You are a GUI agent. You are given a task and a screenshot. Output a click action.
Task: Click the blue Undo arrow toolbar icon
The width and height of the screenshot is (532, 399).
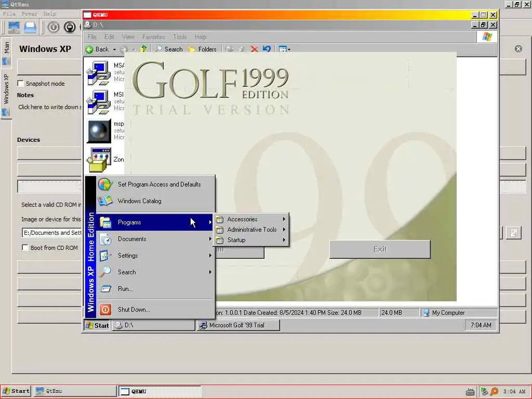(267, 49)
